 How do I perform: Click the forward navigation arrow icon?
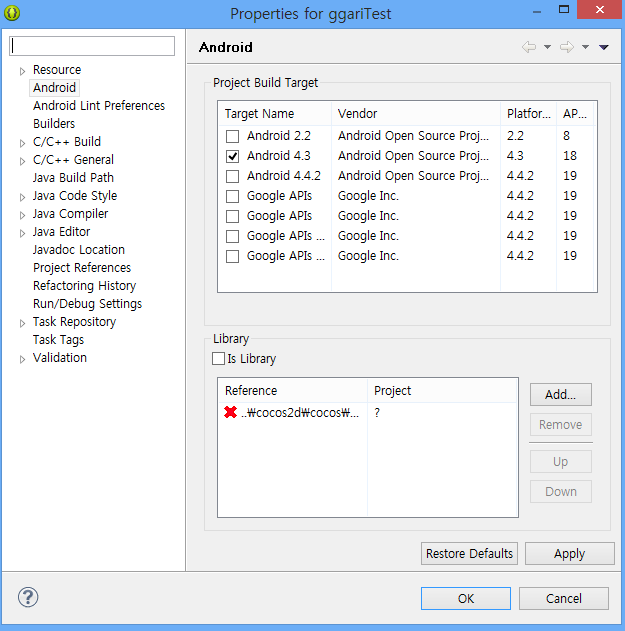[x=567, y=47]
